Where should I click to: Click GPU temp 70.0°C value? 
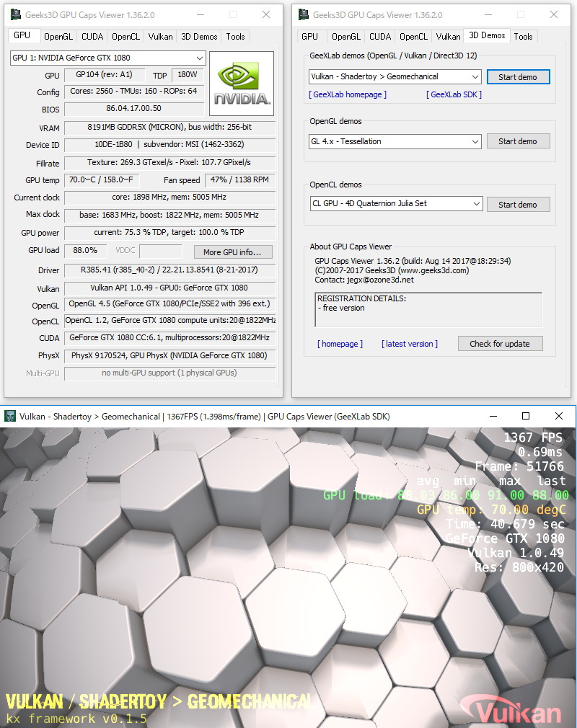pyautogui.click(x=102, y=180)
